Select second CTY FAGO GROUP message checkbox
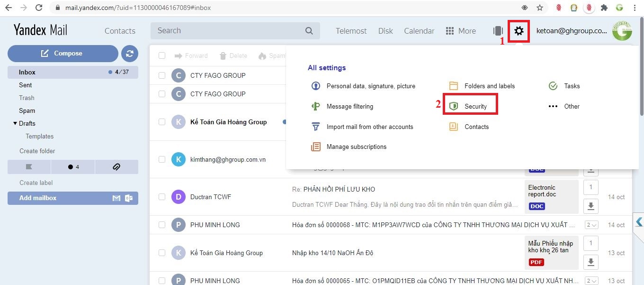This screenshot has width=644, height=285. [162, 94]
